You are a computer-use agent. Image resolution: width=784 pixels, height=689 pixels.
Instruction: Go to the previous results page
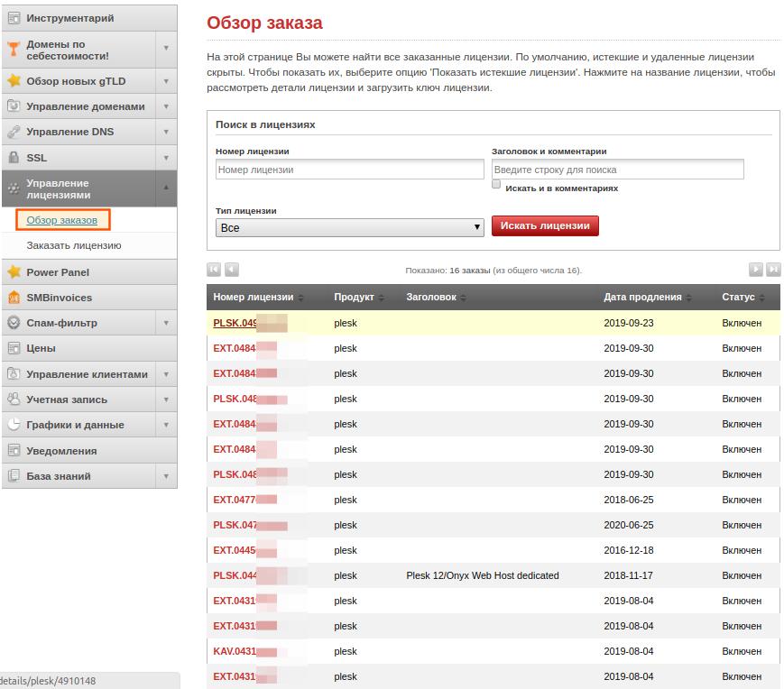pyautogui.click(x=232, y=270)
